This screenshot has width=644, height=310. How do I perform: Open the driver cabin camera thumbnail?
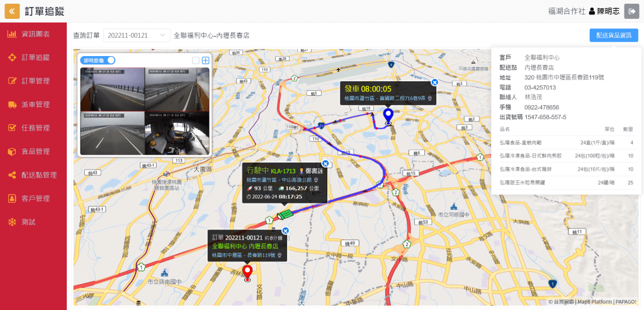point(177,133)
